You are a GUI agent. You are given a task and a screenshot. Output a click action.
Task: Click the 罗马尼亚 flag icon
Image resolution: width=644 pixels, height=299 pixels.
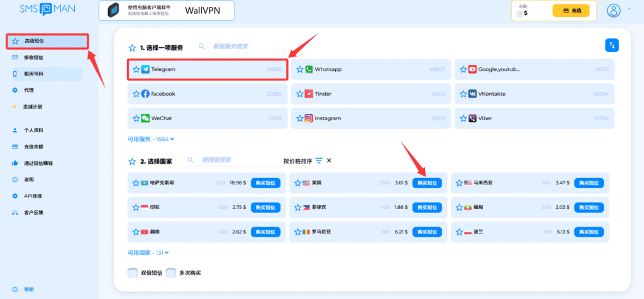[306, 232]
